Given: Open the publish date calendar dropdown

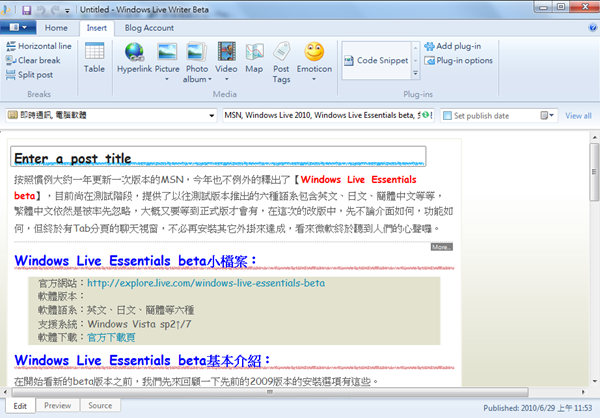Looking at the screenshot, I should (x=555, y=116).
